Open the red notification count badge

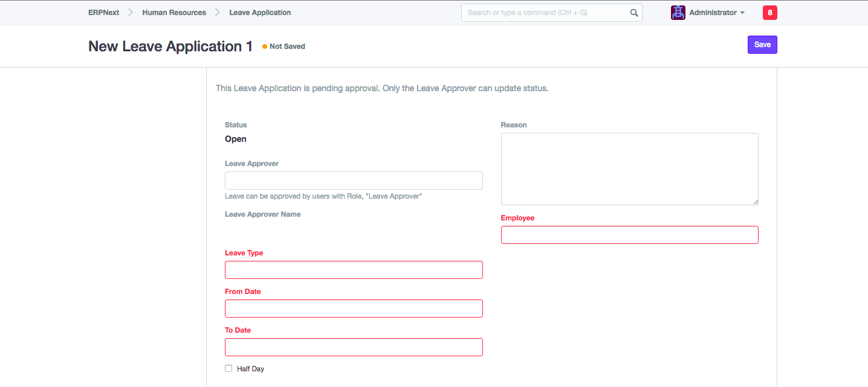(x=769, y=13)
